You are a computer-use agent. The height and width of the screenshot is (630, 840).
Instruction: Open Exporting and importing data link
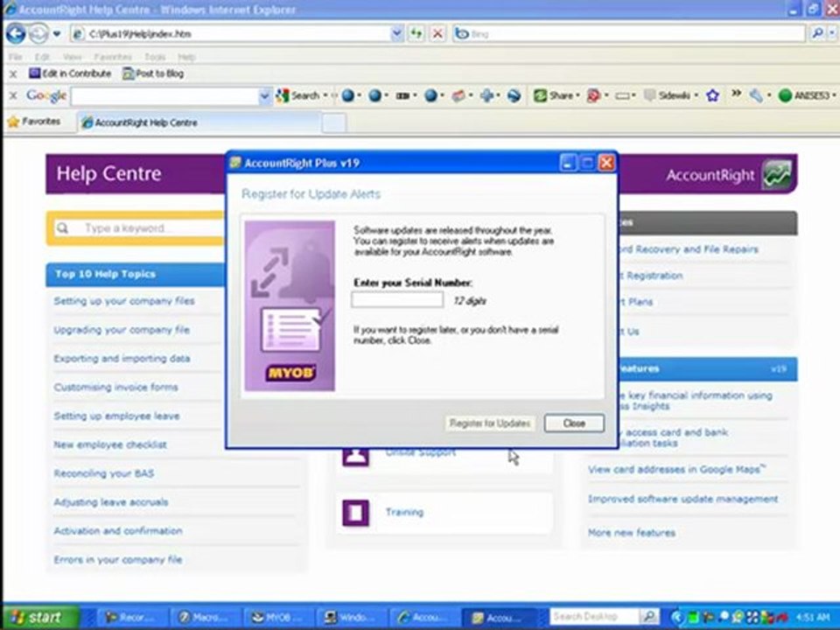[122, 359]
